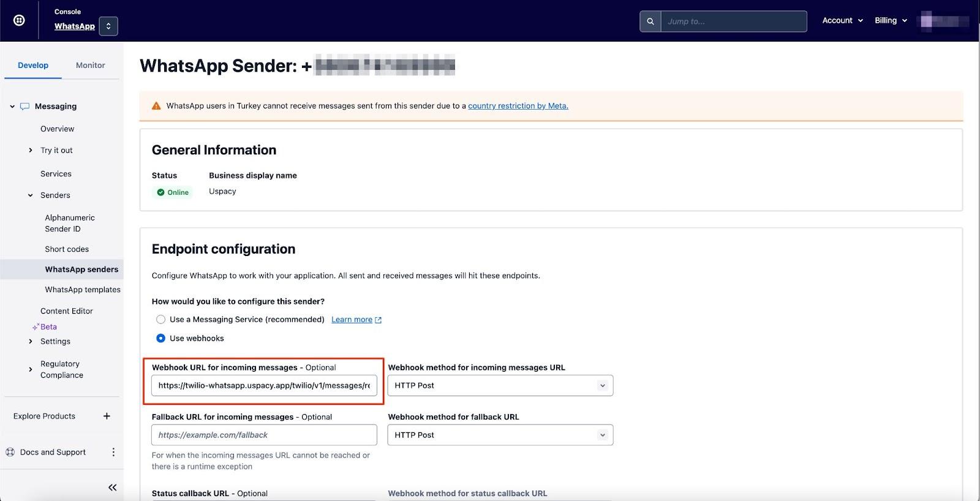Open Alphanumeric Sender ID page
This screenshot has height=501, width=980.
pyautogui.click(x=70, y=223)
